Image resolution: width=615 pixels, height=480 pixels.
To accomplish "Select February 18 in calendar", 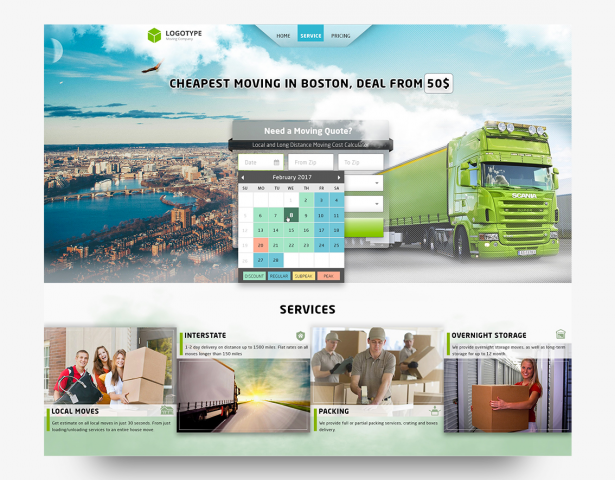I will (337, 230).
